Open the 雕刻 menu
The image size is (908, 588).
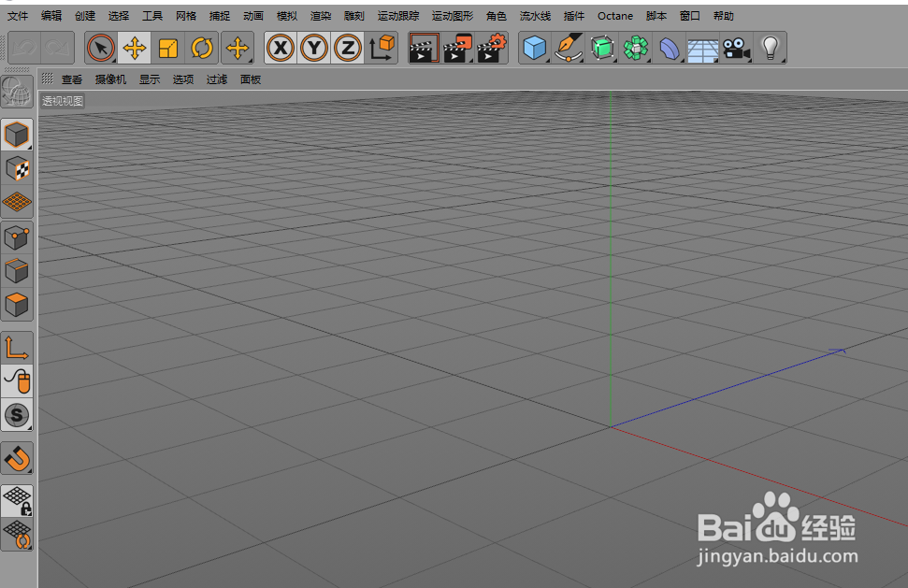tap(353, 16)
